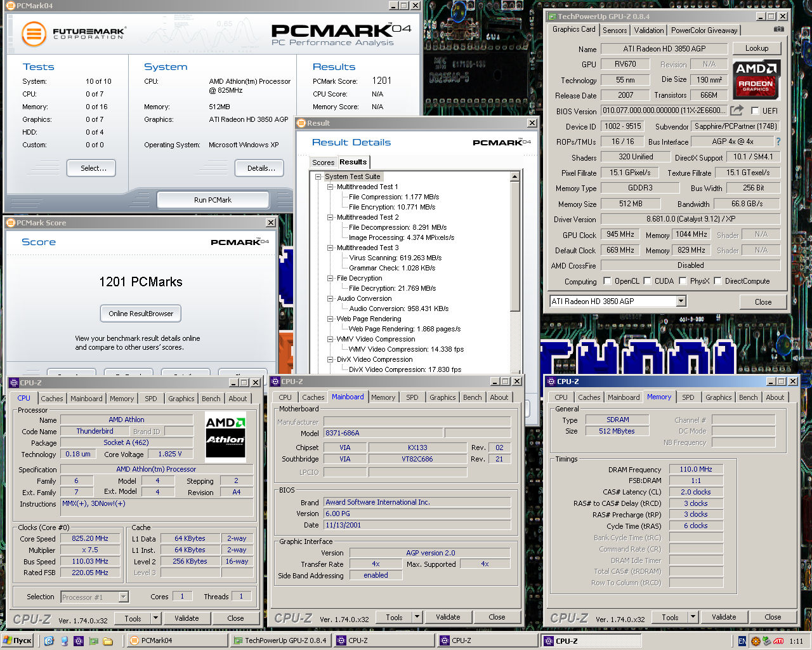Open the Processor #1 selection dropdown
The image size is (812, 650).
pos(124,597)
